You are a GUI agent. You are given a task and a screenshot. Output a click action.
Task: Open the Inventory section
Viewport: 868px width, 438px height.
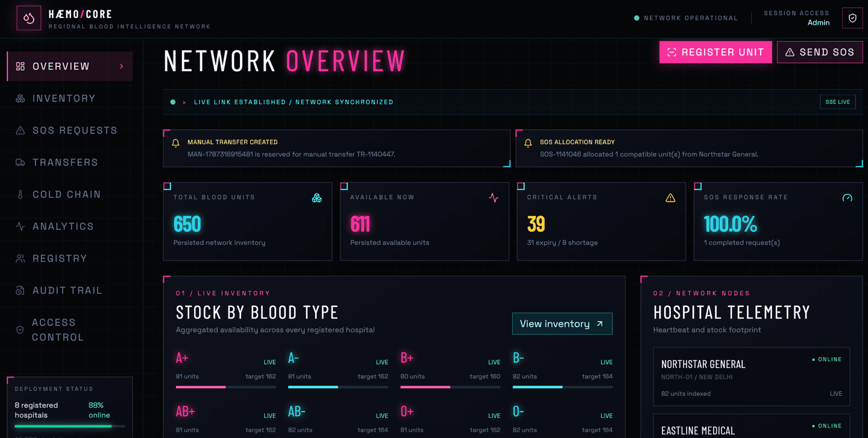[70, 98]
